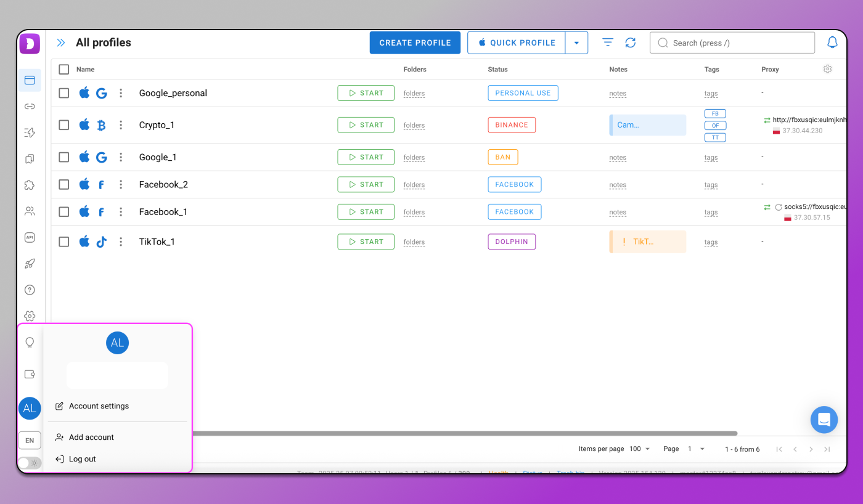Open the lightning automation icon in sidebar
This screenshot has width=863, height=504.
[30, 132]
